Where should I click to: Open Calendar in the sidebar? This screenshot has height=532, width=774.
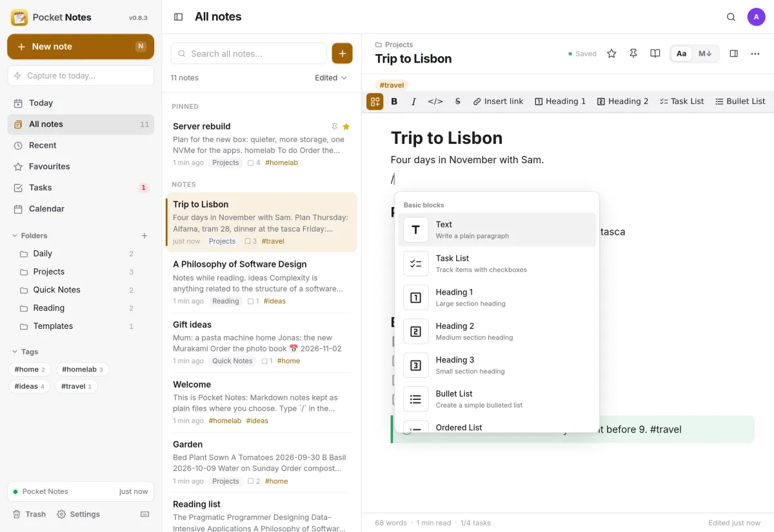pyautogui.click(x=81, y=209)
